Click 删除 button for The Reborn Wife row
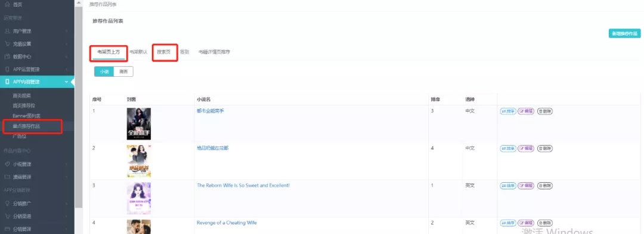This screenshot has height=234, width=644. 544,186
